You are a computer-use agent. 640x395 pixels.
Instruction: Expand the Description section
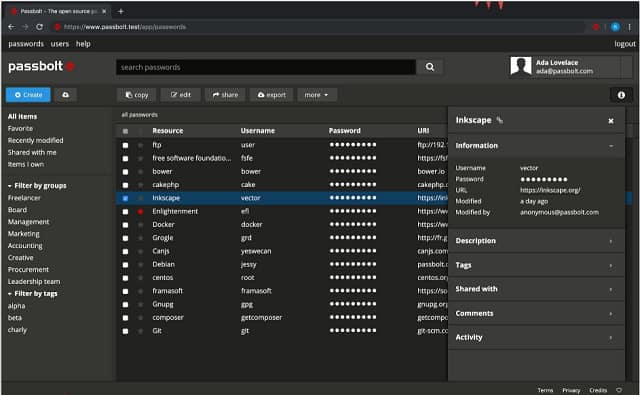click(x=536, y=241)
